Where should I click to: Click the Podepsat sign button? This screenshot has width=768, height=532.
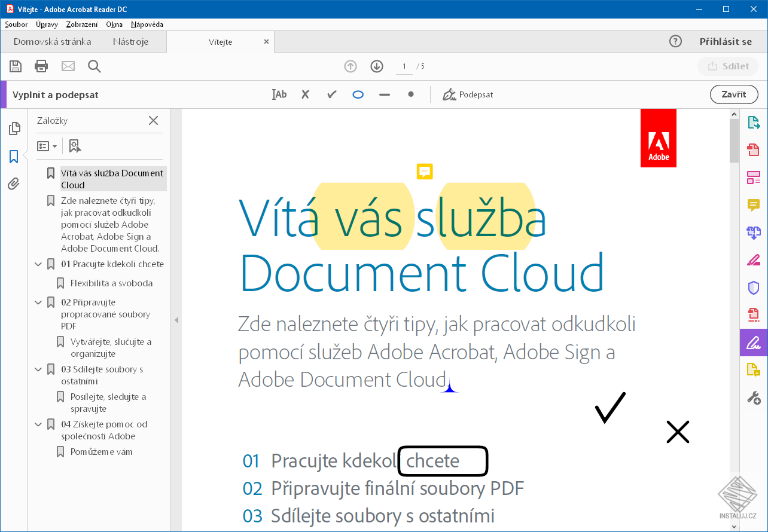tap(468, 94)
